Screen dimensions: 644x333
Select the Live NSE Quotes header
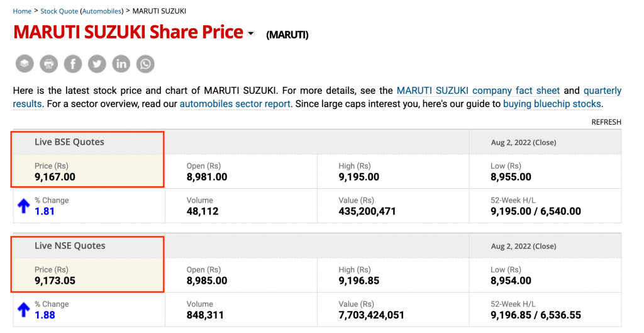click(x=70, y=246)
